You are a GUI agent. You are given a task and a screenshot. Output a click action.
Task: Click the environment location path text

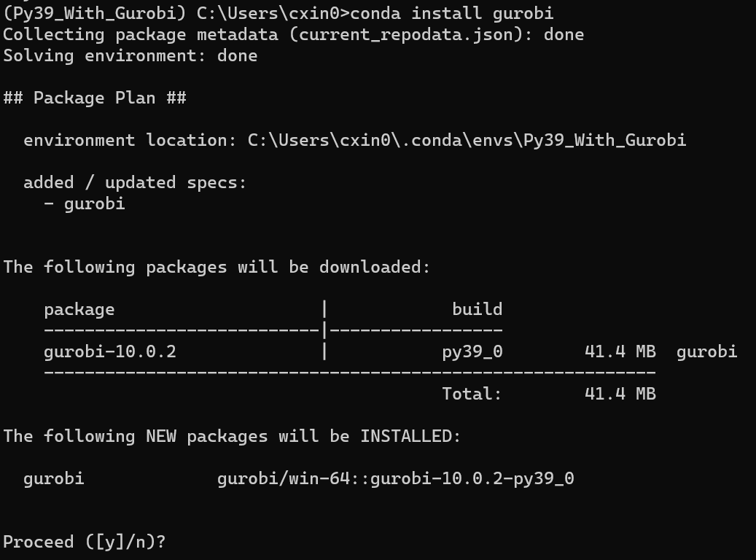[467, 140]
